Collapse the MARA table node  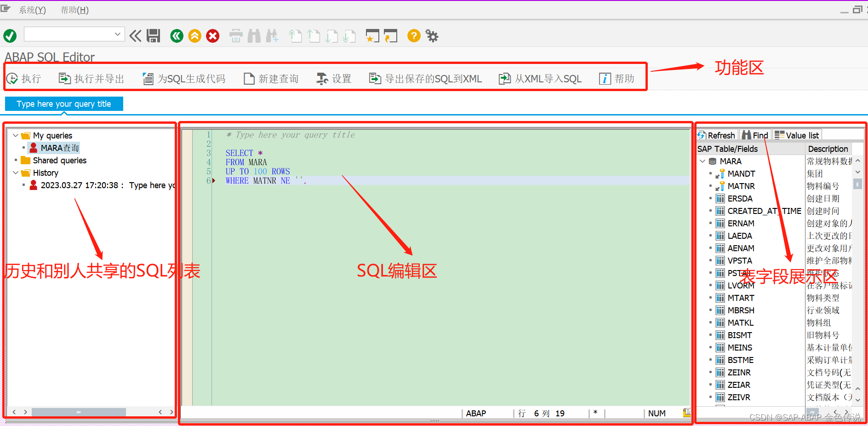(702, 161)
